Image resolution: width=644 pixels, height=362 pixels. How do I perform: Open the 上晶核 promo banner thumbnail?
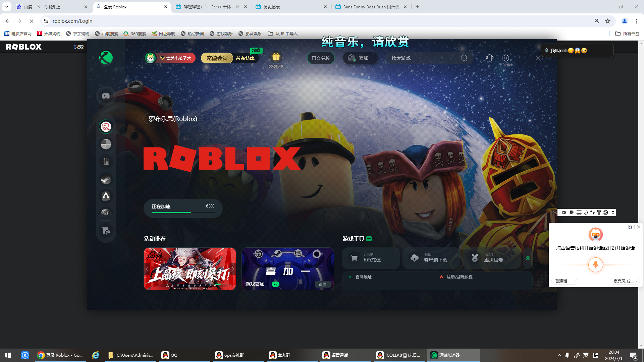pyautogui.click(x=190, y=269)
